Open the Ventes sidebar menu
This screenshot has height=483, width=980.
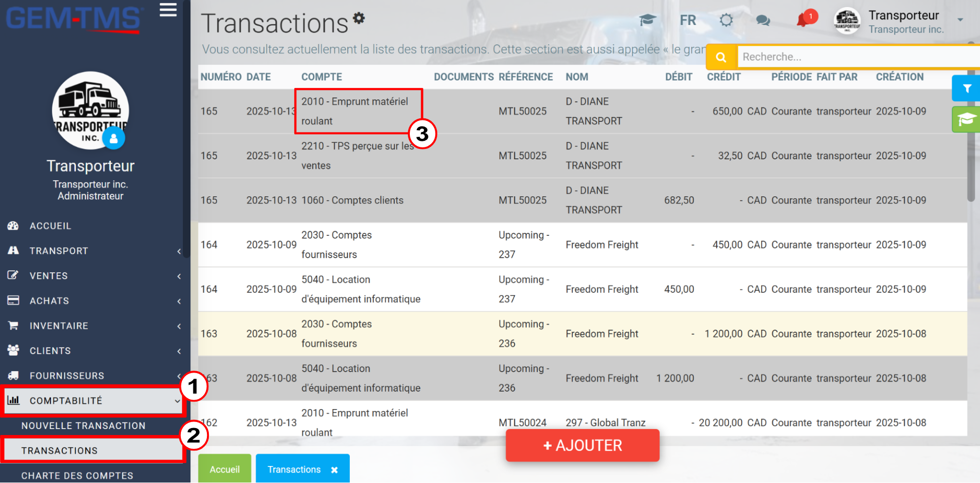pos(48,276)
